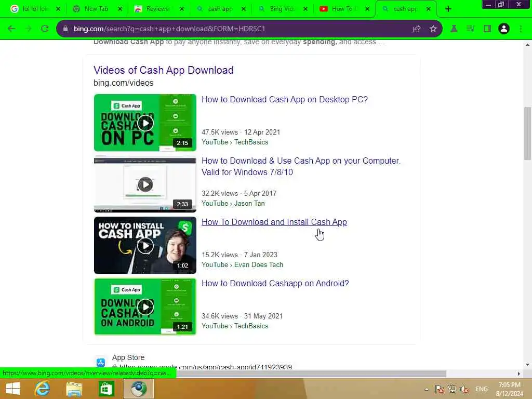Image resolution: width=532 pixels, height=399 pixels.
Task: Click 'YouTube › TechBasics' under Android video
Action: tap(235, 326)
